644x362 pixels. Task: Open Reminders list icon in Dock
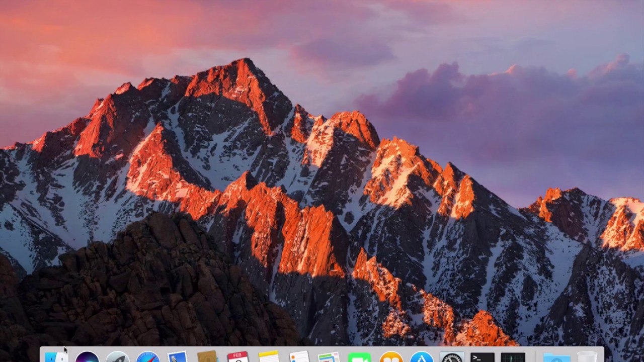[299, 356]
